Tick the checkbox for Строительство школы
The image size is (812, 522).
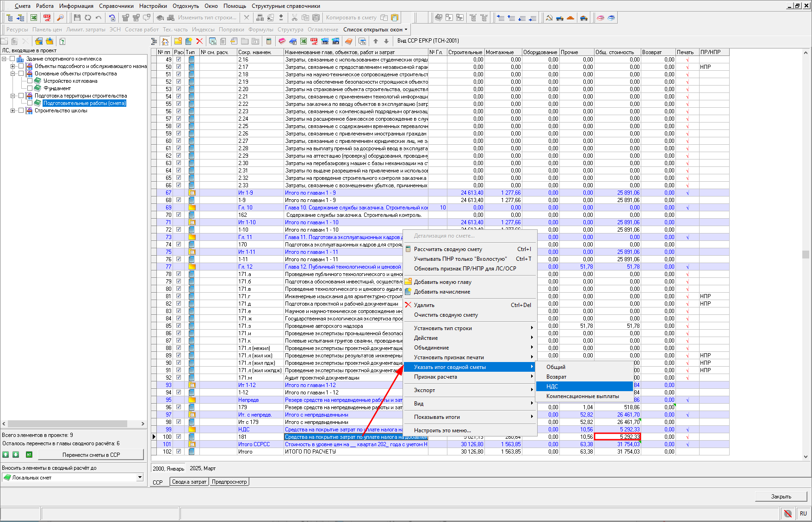21,111
